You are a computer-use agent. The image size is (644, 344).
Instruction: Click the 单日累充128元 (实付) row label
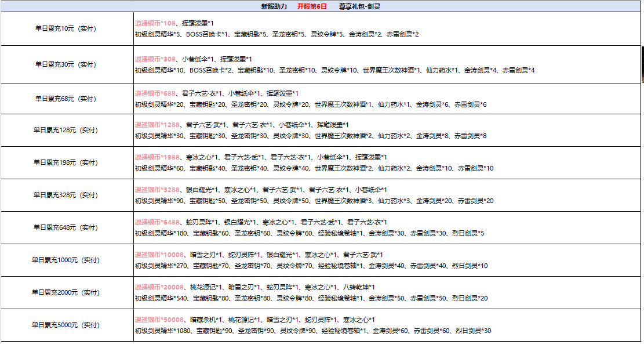66,131
